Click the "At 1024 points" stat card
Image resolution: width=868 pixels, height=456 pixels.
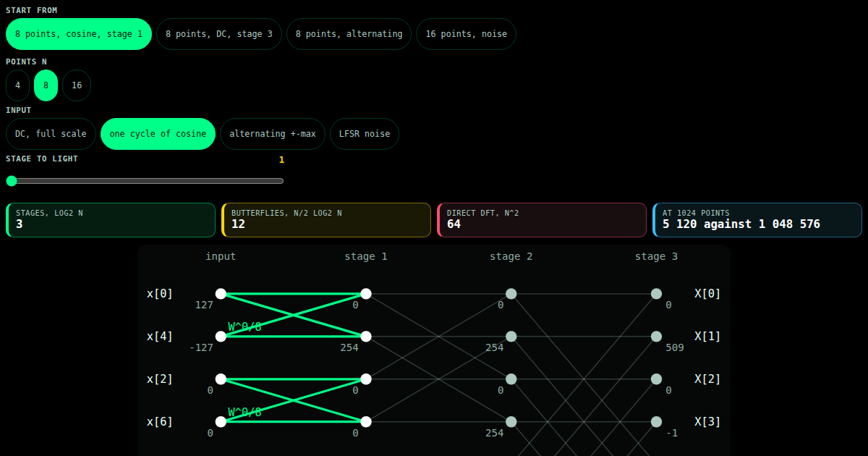coord(757,220)
